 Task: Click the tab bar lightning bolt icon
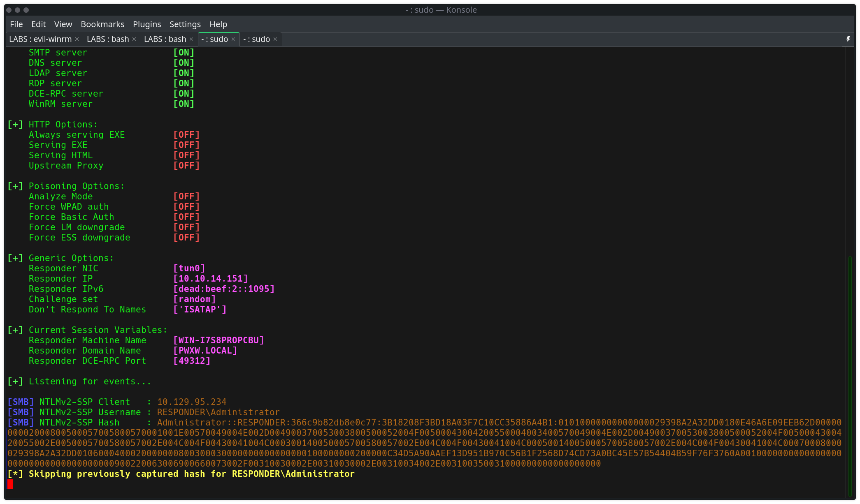point(848,39)
